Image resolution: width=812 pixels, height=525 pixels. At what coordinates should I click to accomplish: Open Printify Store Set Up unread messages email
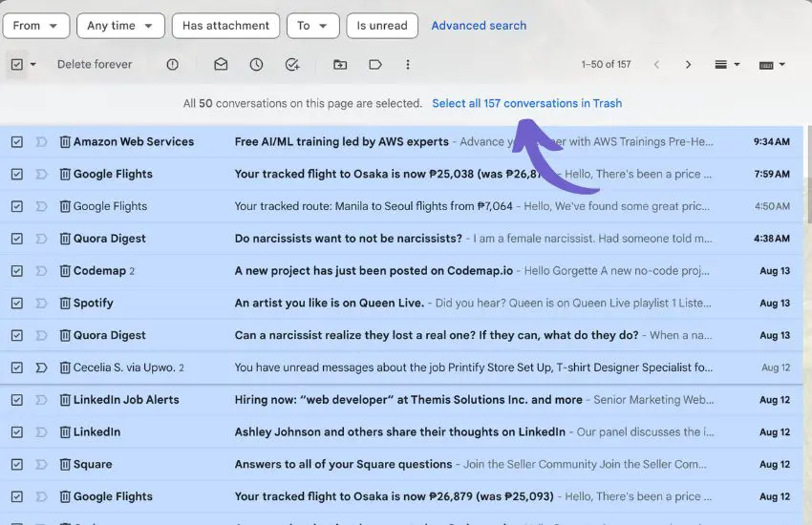(473, 367)
